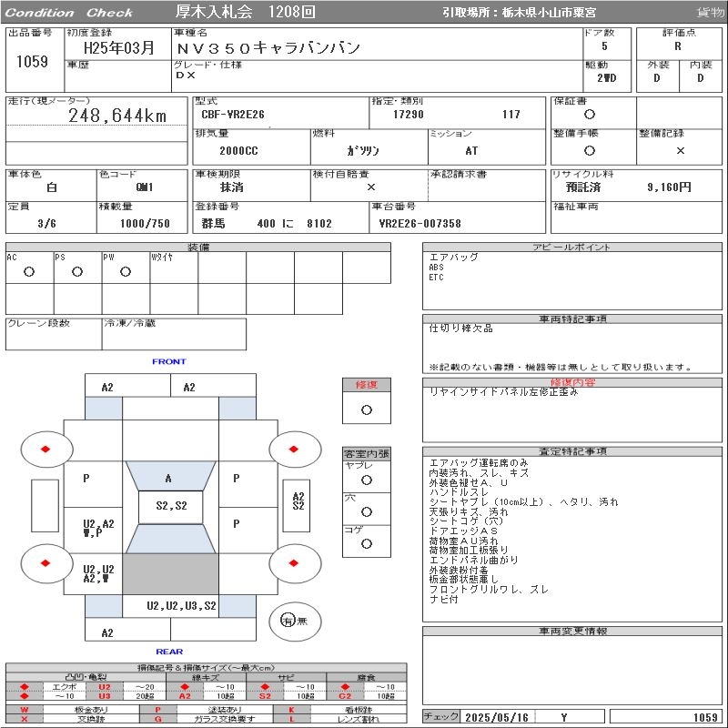Screen dimensions: 728x728
Task: Click the × mark under 検付自賠責
Action: [371, 187]
